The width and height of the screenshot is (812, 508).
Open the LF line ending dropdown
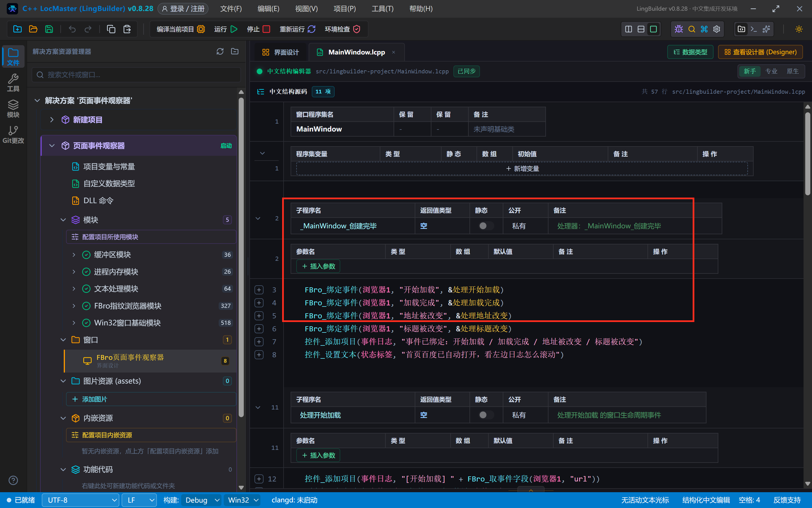click(139, 500)
